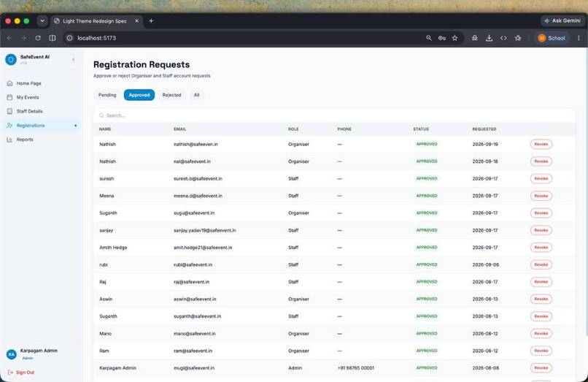588x382 pixels.
Task: Click the Staff Details icon
Action: point(9,111)
